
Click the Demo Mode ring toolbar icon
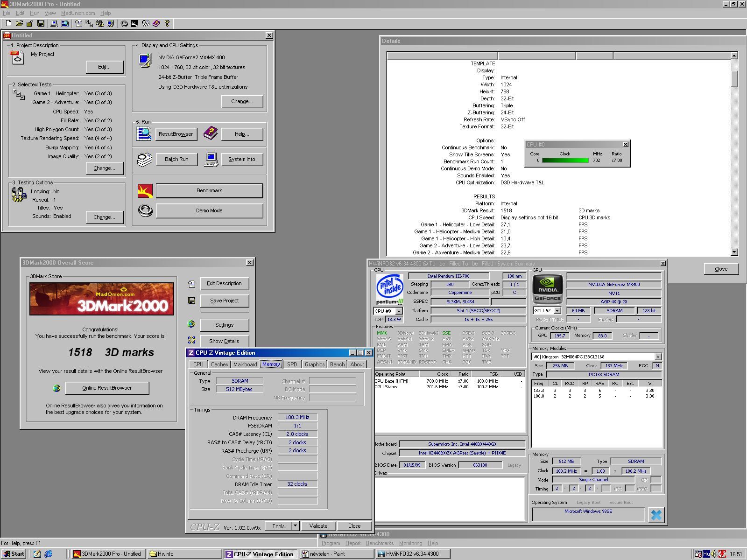click(x=124, y=23)
